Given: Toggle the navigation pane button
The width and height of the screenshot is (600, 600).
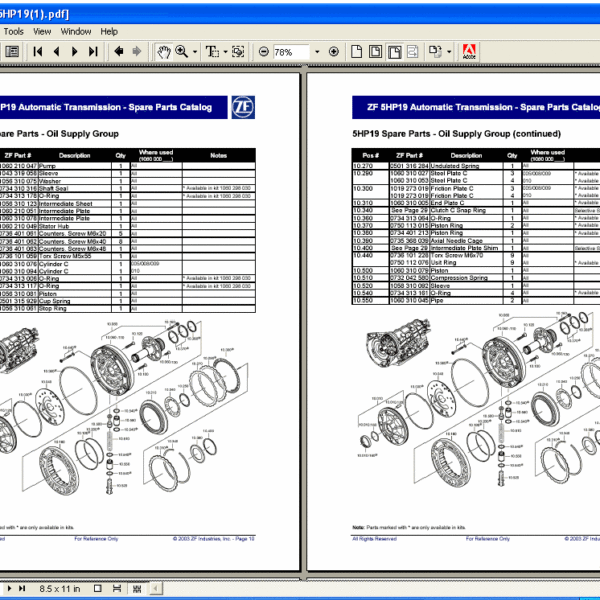Looking at the screenshot, I should (12, 51).
